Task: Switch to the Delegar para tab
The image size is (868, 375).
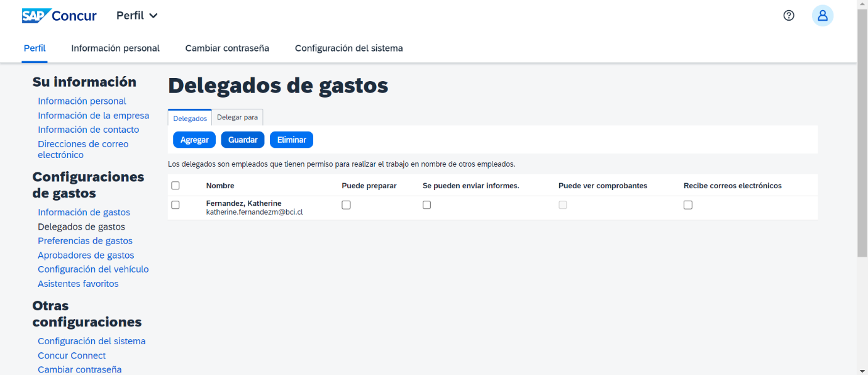Action: (237, 117)
